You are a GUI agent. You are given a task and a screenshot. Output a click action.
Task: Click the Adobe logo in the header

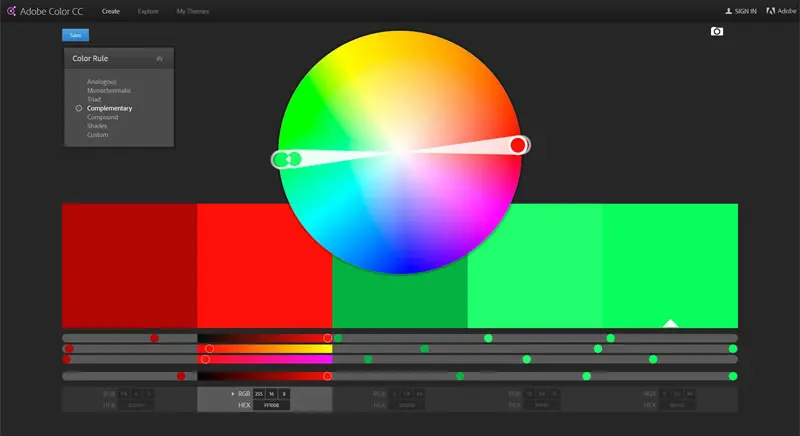pyautogui.click(x=770, y=11)
